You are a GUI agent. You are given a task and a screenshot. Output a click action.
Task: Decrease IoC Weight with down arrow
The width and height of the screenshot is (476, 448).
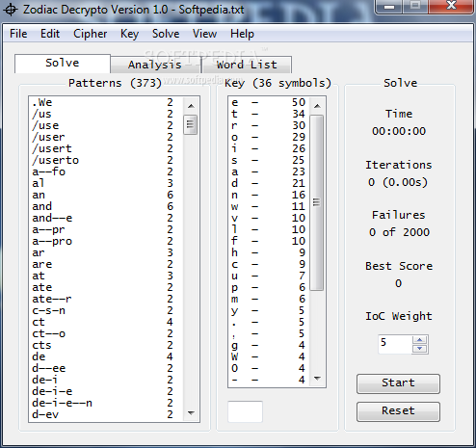tap(419, 349)
